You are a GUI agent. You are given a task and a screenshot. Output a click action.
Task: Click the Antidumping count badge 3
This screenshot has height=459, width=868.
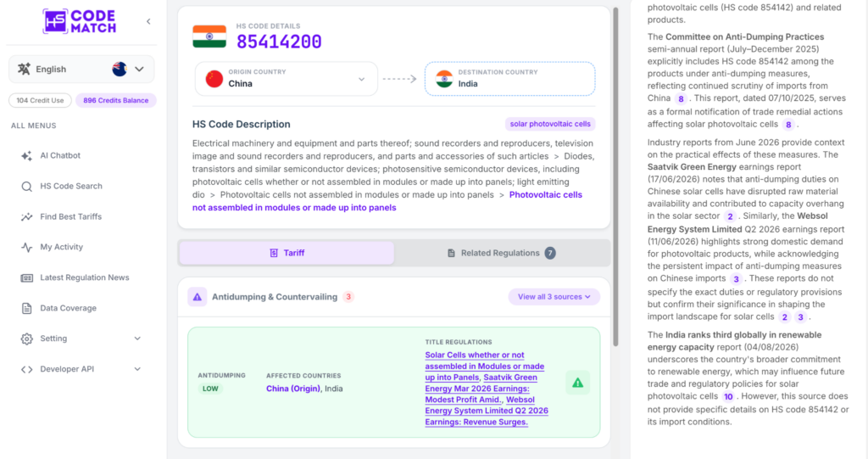[348, 297]
